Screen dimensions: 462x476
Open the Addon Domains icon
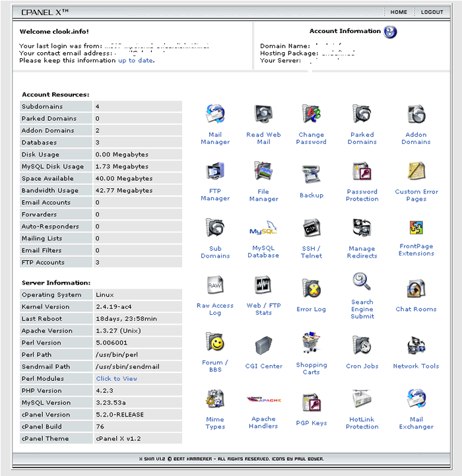coord(416,114)
